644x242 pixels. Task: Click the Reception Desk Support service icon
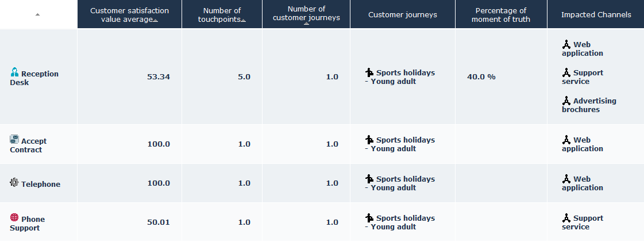566,72
